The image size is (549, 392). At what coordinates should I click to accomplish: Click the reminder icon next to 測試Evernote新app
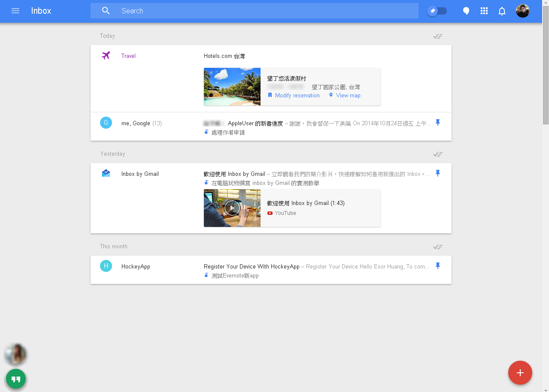click(206, 275)
